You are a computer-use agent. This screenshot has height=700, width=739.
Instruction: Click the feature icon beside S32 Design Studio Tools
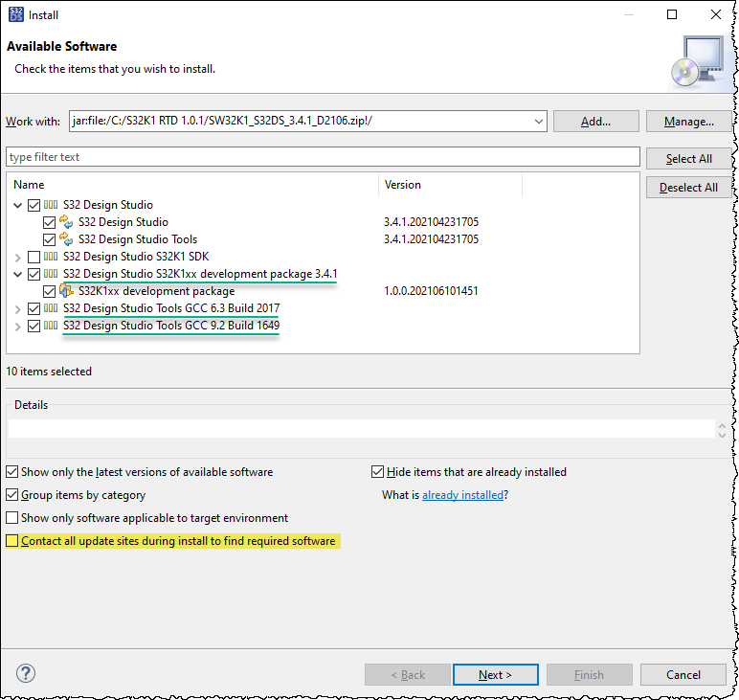(66, 239)
